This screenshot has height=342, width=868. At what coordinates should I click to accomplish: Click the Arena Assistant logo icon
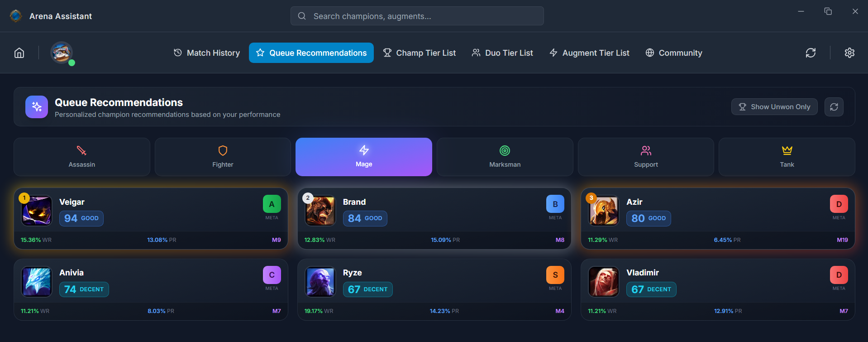(16, 16)
